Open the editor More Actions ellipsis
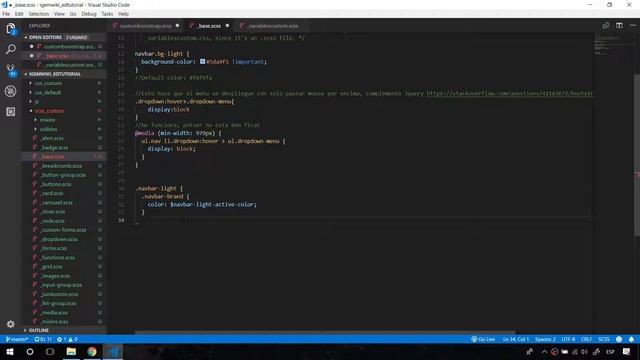The width and height of the screenshot is (640, 360). click(633, 25)
